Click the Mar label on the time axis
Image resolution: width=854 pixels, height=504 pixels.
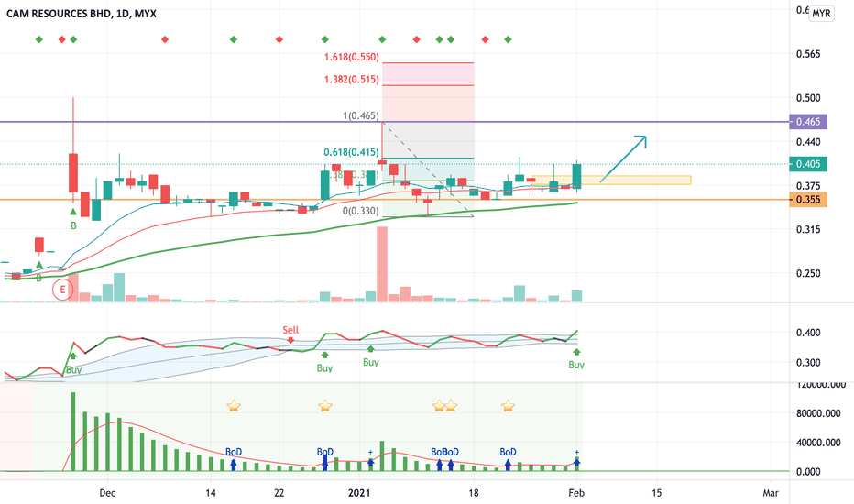770,493
